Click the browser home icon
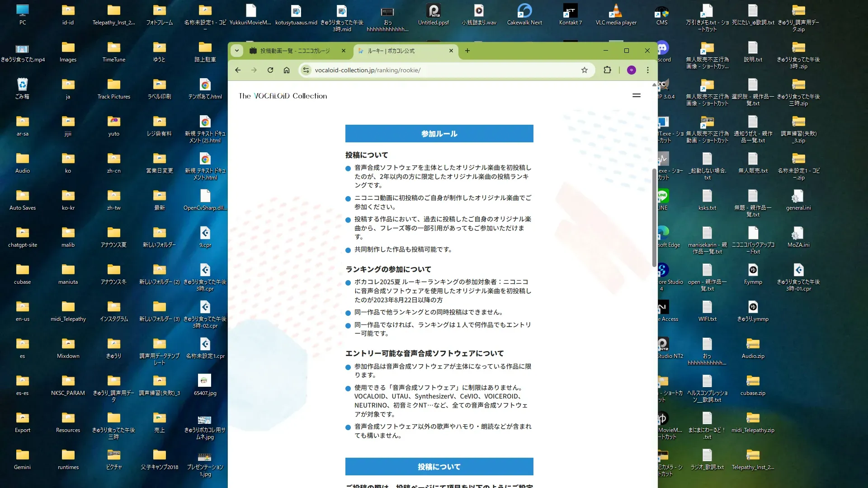 [x=287, y=70]
